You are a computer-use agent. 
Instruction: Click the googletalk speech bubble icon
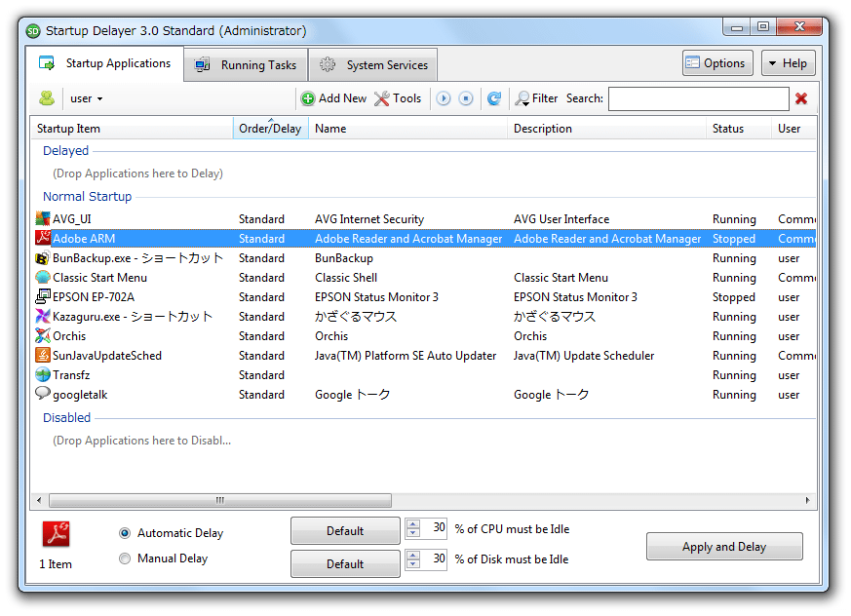(x=43, y=393)
